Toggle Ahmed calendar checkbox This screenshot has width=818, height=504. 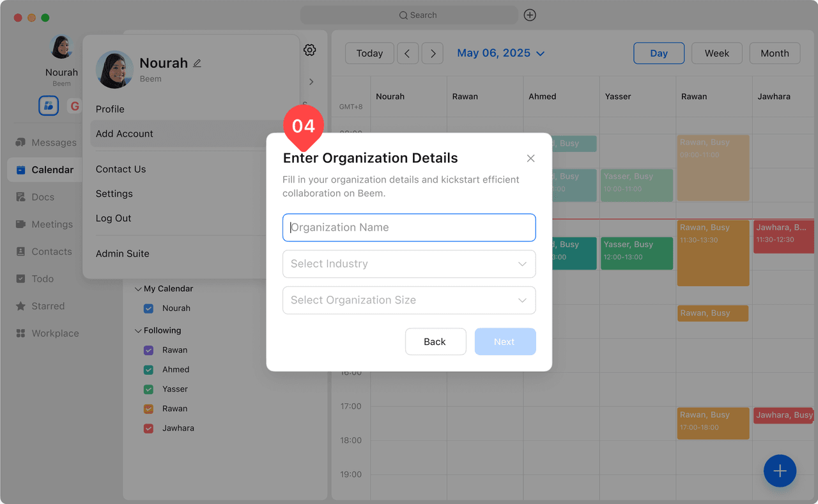(149, 370)
